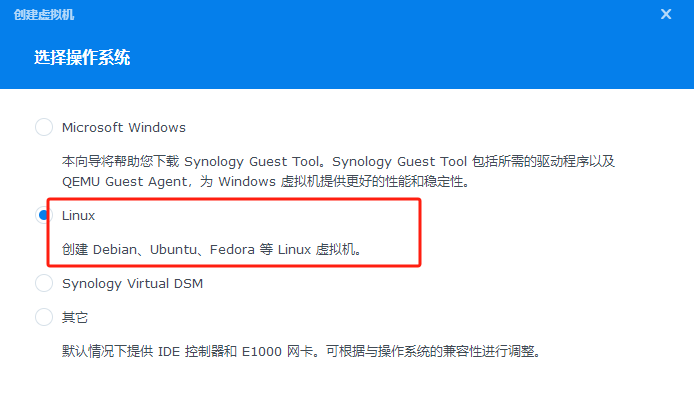The image size is (694, 411).
Task: Pick the Synology Virtual DSM radio button
Action: 43,283
